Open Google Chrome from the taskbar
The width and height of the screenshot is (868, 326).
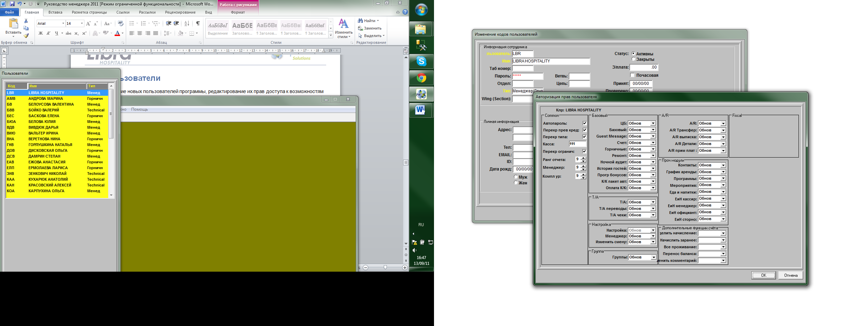tap(421, 78)
